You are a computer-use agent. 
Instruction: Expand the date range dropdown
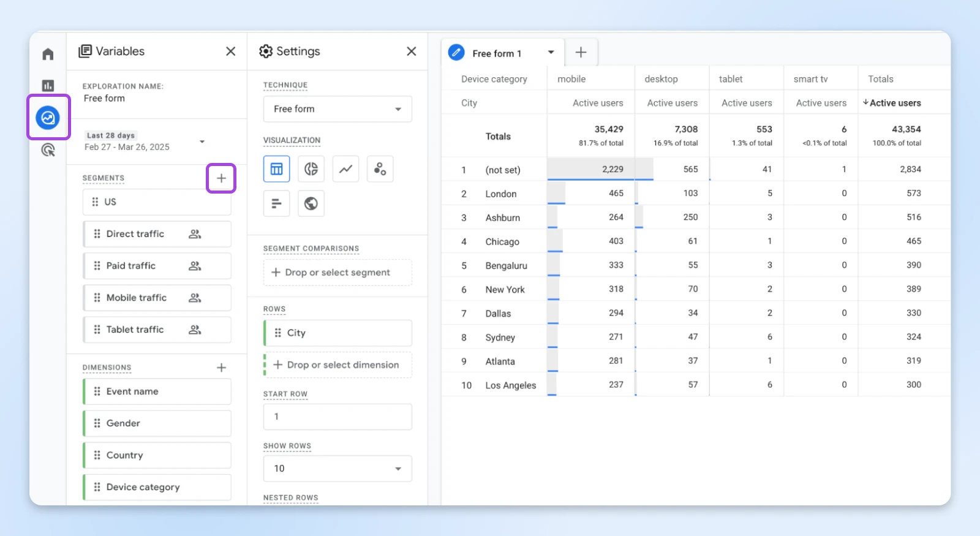(202, 142)
